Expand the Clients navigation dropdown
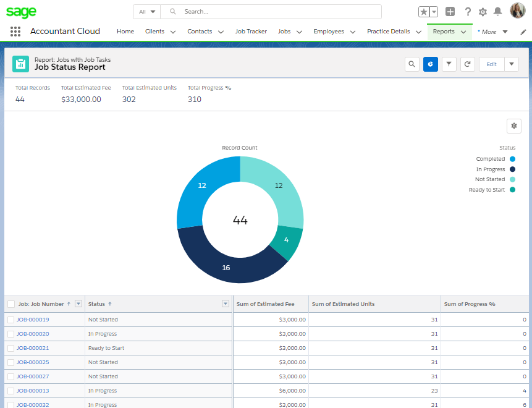The image size is (532, 408). coord(173,32)
